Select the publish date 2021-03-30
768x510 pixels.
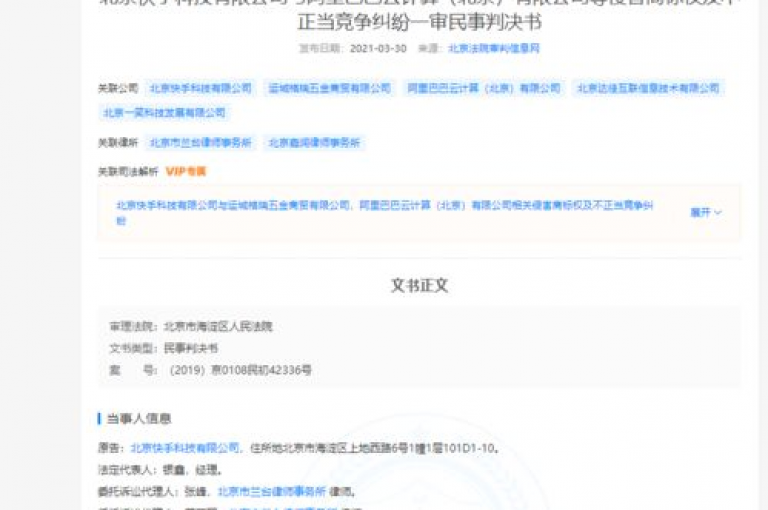(378, 48)
